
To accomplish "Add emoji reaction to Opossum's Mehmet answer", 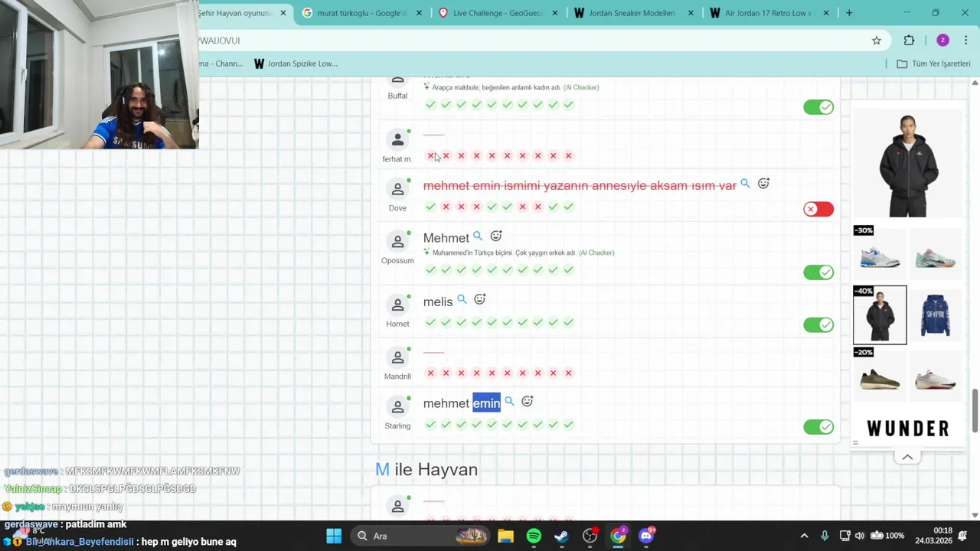I will [496, 236].
